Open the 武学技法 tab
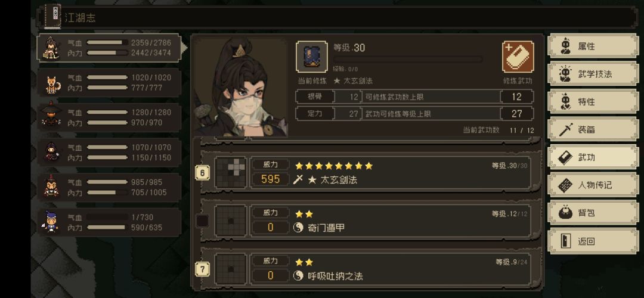This screenshot has width=644, height=298. (x=593, y=74)
